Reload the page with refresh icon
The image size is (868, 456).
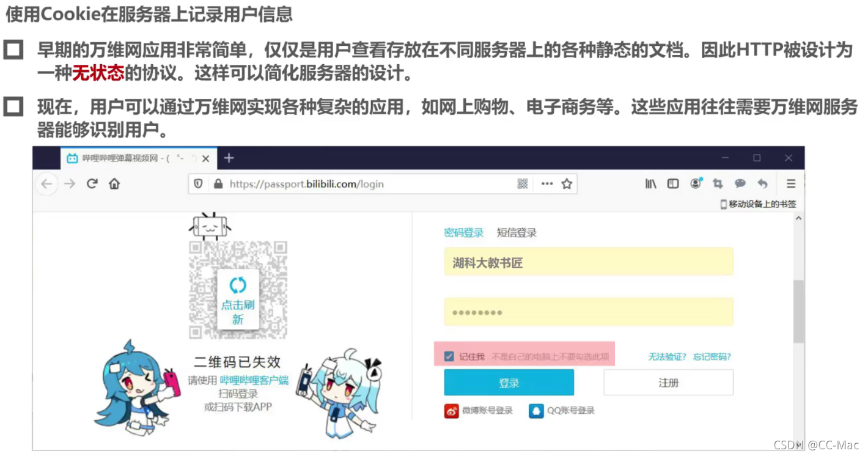pyautogui.click(x=92, y=183)
